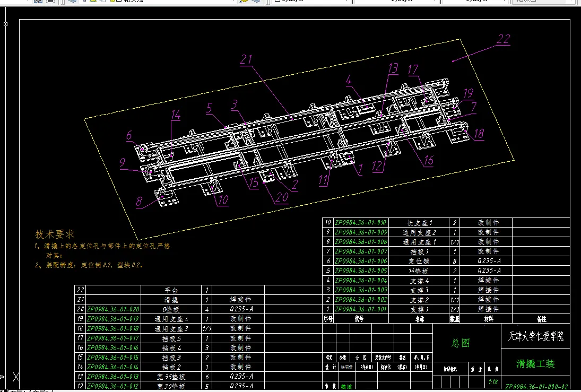Select the green 滑撬工装 title text
The image size is (581, 392).
pos(535,363)
